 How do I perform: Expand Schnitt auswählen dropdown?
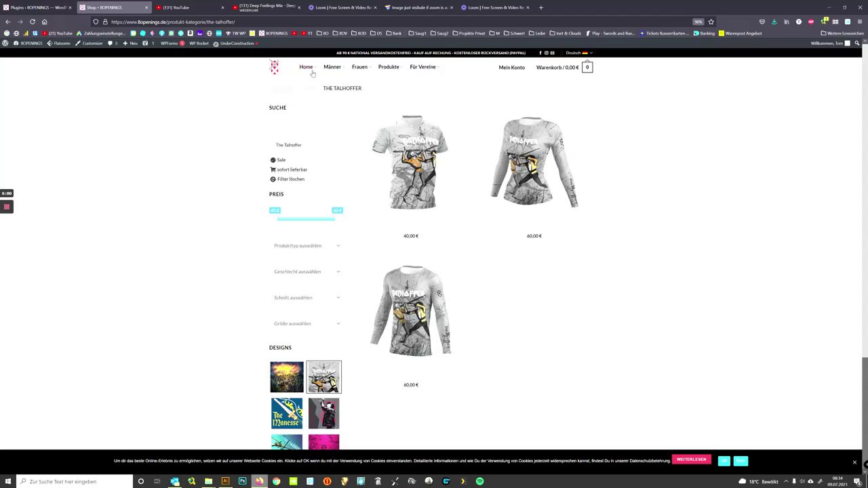307,298
